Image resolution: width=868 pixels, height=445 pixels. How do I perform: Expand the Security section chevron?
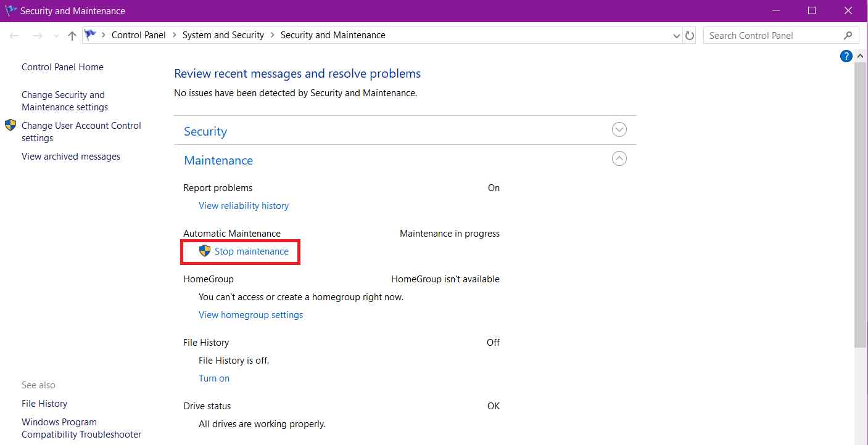pyautogui.click(x=619, y=130)
